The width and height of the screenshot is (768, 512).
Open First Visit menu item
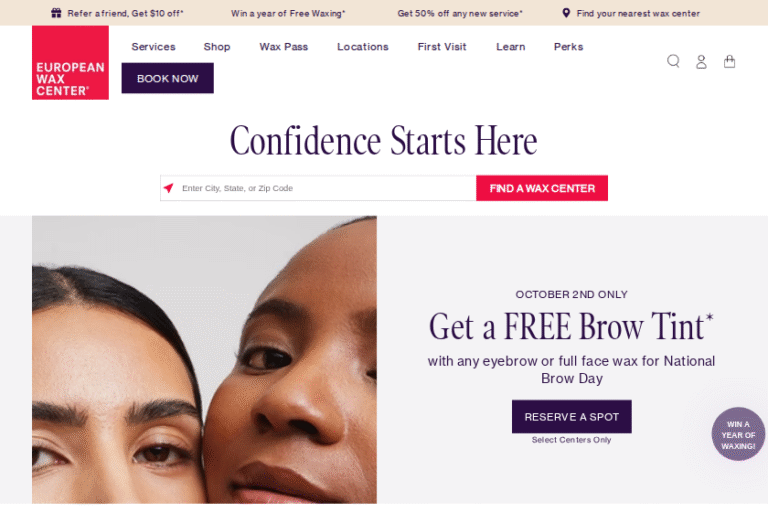pyautogui.click(x=442, y=47)
